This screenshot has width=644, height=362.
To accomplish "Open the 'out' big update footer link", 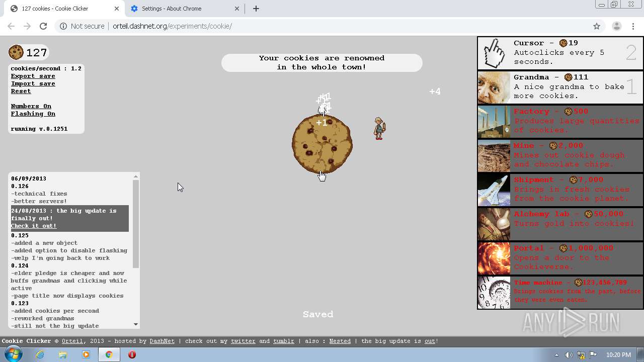I will click(430, 341).
